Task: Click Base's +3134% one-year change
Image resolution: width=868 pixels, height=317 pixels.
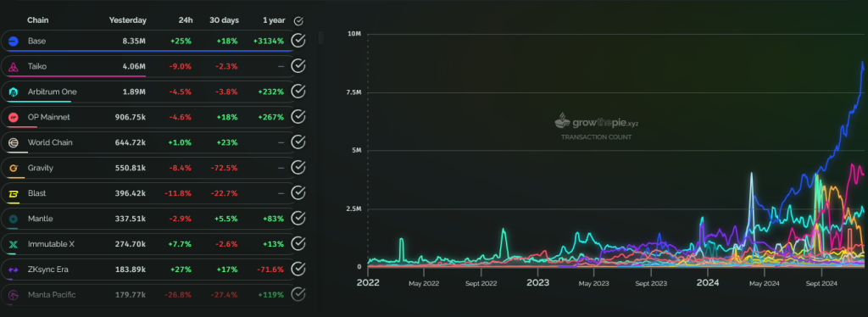Action: (269, 41)
